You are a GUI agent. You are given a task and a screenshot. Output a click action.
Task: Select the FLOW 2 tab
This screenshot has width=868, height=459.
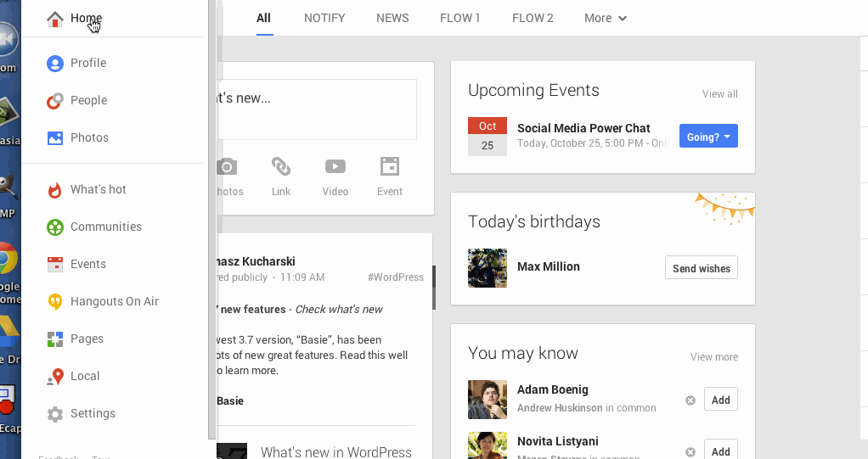pos(533,19)
